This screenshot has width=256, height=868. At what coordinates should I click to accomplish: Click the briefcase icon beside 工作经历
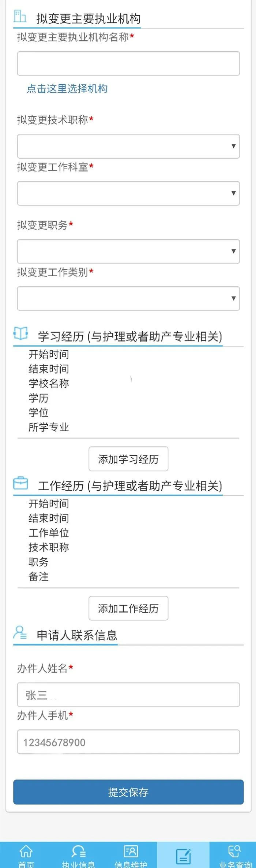(x=20, y=483)
